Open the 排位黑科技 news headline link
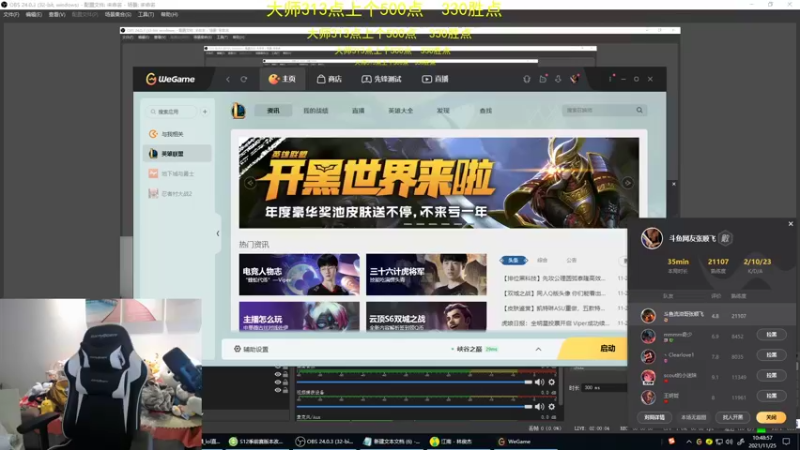Screen dimensions: 800x450 click(554, 279)
